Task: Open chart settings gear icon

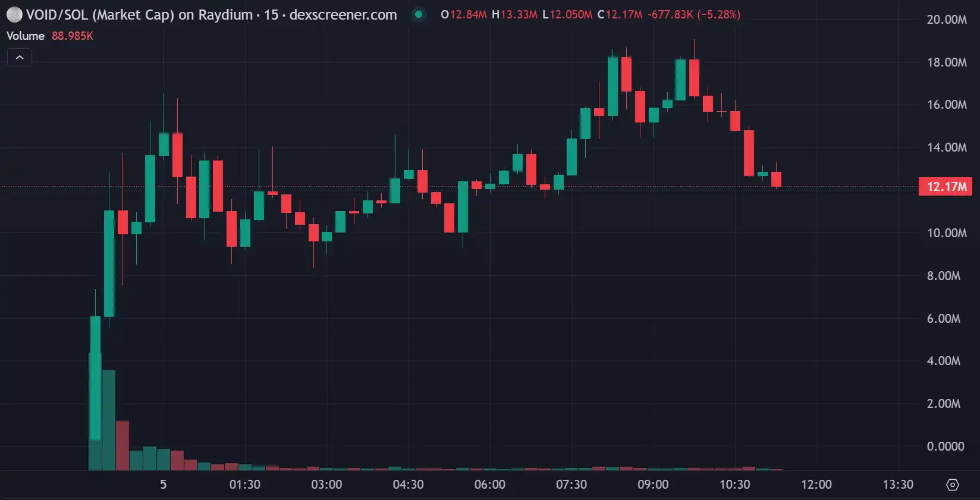Action: (x=952, y=485)
